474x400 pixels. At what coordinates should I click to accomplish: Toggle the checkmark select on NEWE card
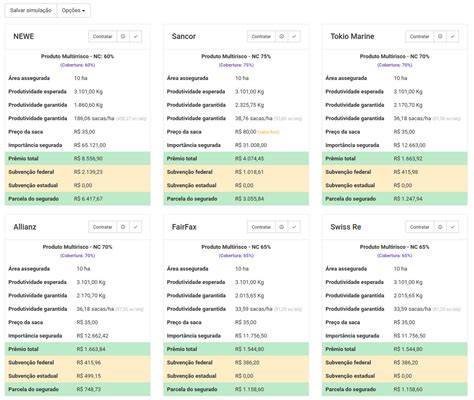[135, 36]
